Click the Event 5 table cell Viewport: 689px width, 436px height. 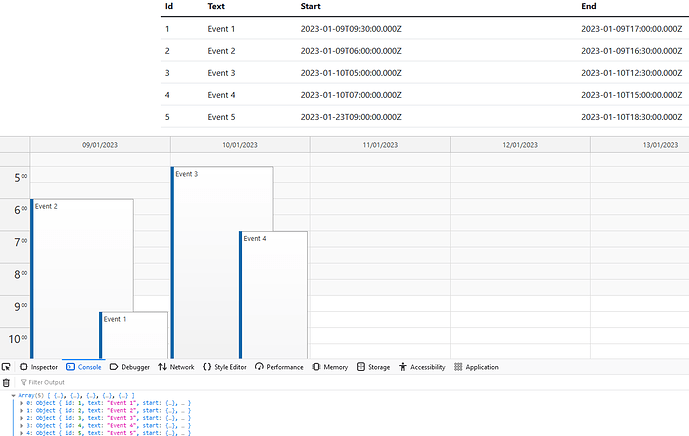pos(221,117)
